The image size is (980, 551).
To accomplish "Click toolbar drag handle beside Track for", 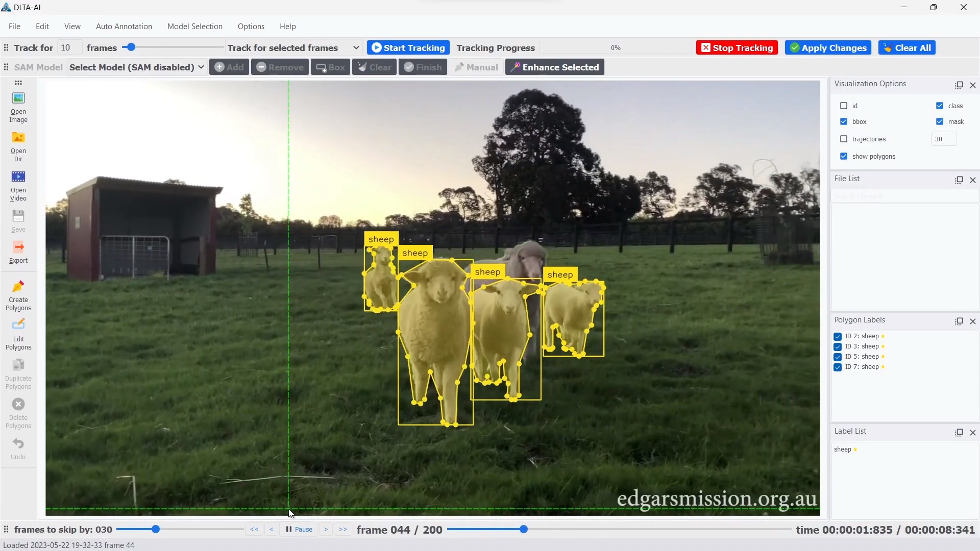I will coord(6,47).
